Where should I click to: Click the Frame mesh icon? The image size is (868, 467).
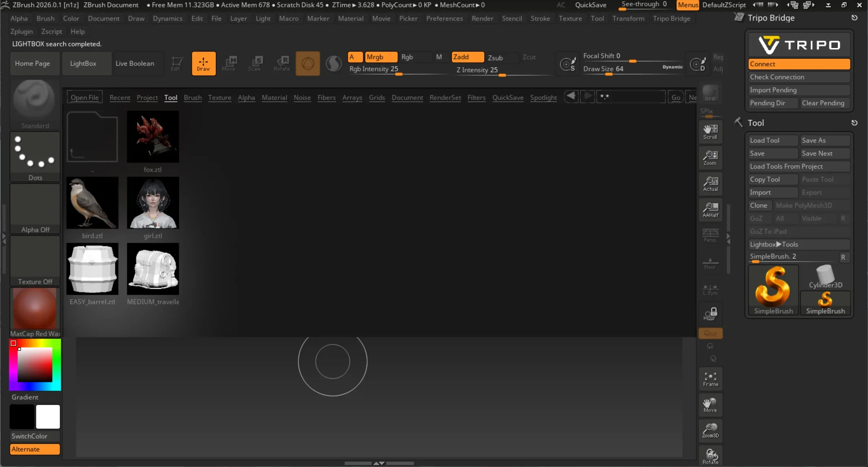(710, 379)
